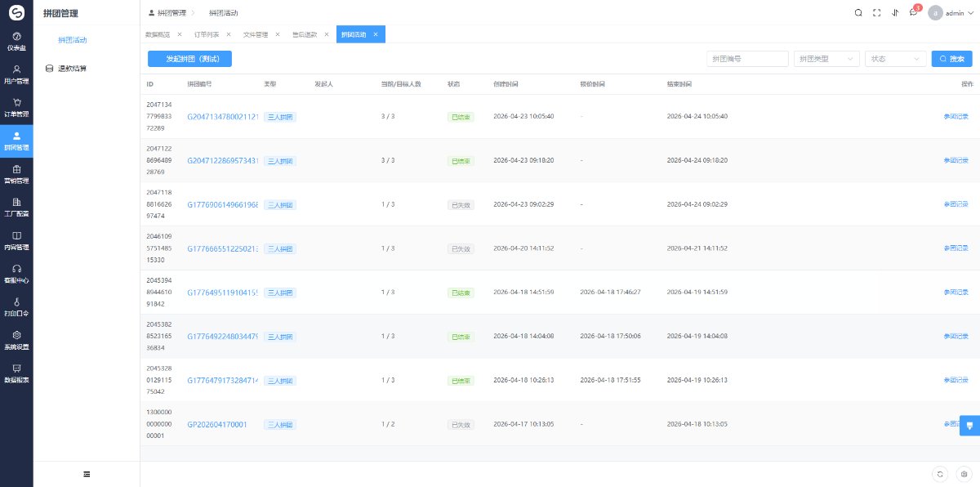This screenshot has width=980, height=487.
Task: Open the header search magnifier icon
Action: coord(858,13)
